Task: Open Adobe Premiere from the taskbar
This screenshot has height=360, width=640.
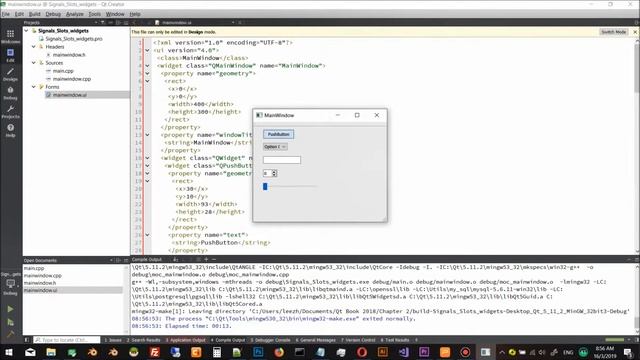Action: coord(424,352)
